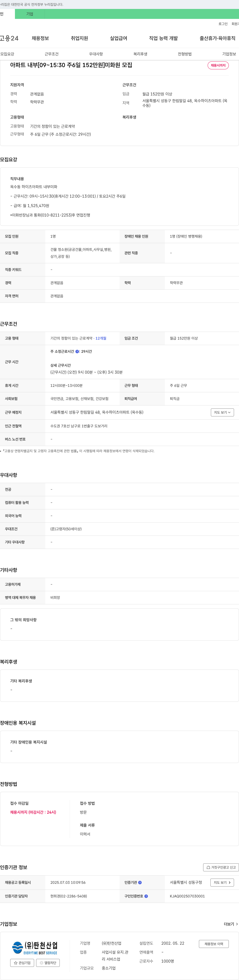Switch to the 기업 tab

[30, 14]
